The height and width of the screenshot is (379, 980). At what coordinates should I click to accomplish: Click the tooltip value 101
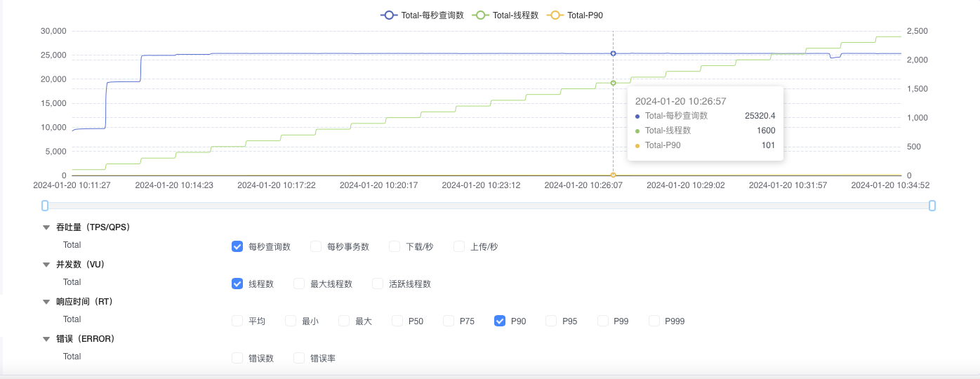tap(768, 145)
